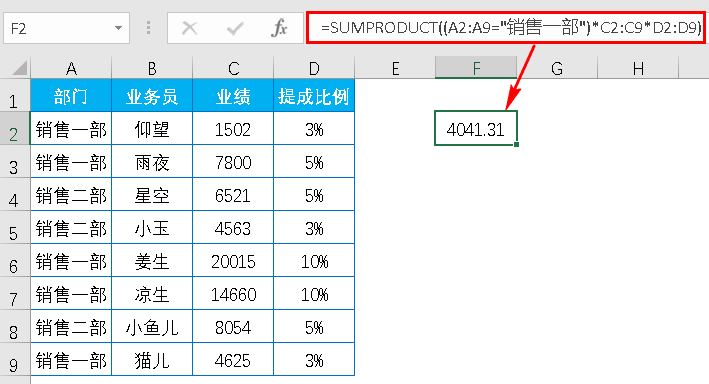Click the formula bar options dots handle
Screen dimensions: 709x384
pos(148,28)
